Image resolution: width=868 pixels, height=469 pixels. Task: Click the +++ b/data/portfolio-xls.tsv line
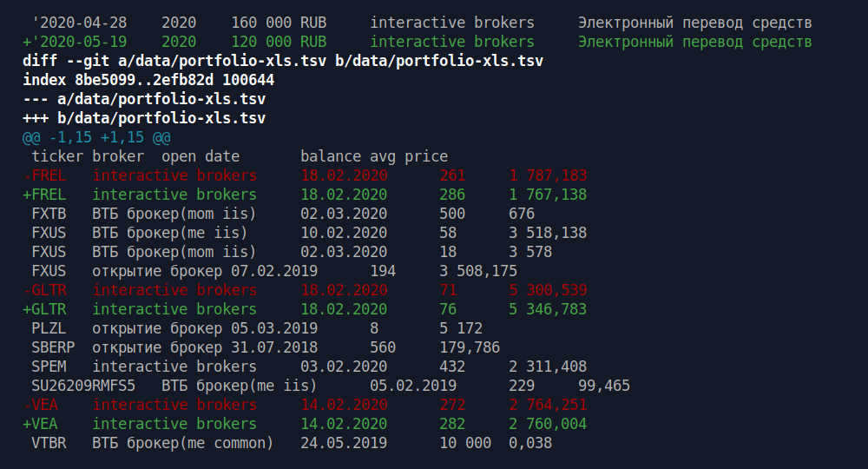tap(144, 118)
